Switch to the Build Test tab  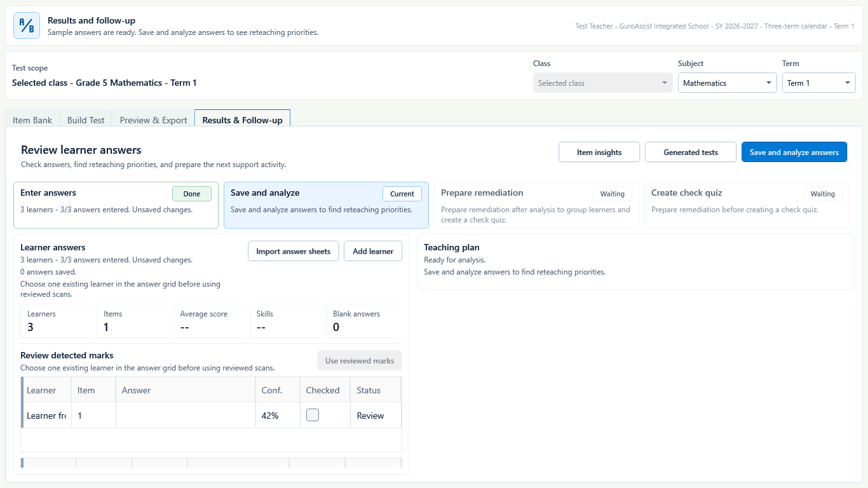tap(86, 120)
